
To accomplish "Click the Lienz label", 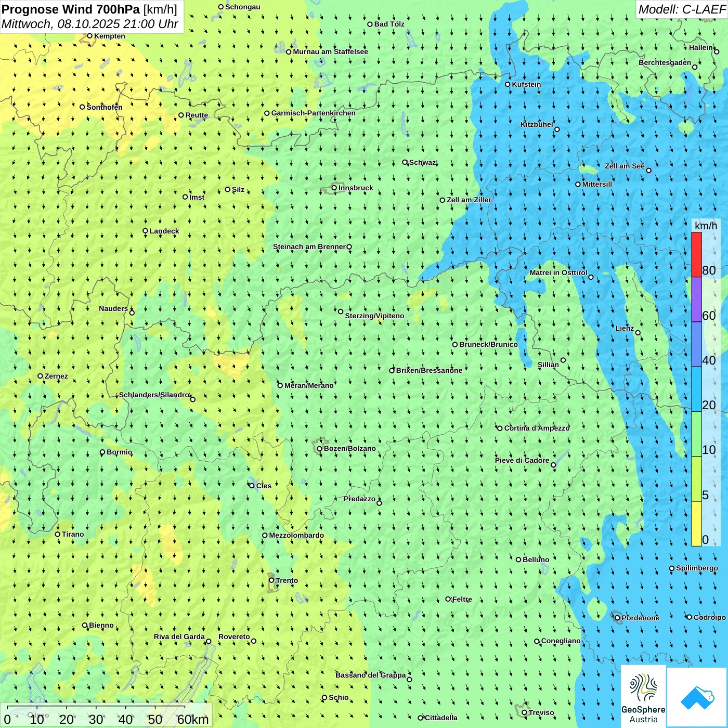I will (x=624, y=328).
